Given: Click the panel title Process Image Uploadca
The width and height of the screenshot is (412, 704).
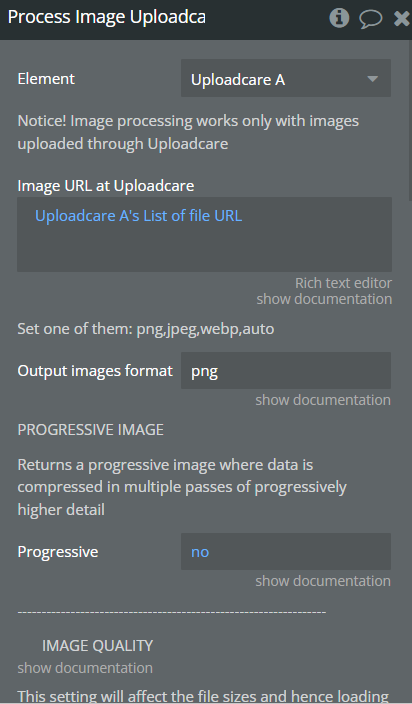Looking at the screenshot, I should coord(107,17).
